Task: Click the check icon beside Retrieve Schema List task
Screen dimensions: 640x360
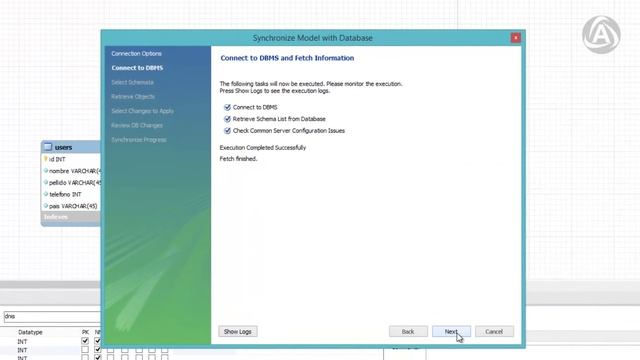Action: click(227, 119)
